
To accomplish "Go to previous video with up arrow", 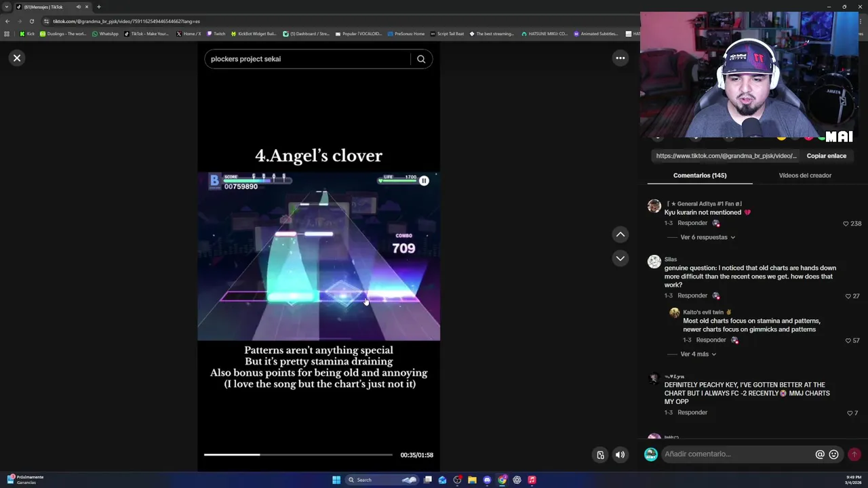I will coord(620,235).
